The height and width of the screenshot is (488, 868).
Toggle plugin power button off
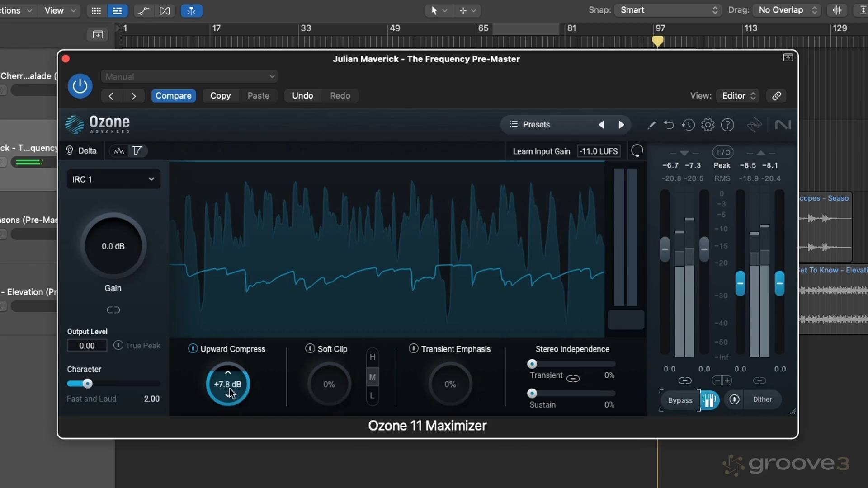point(80,86)
